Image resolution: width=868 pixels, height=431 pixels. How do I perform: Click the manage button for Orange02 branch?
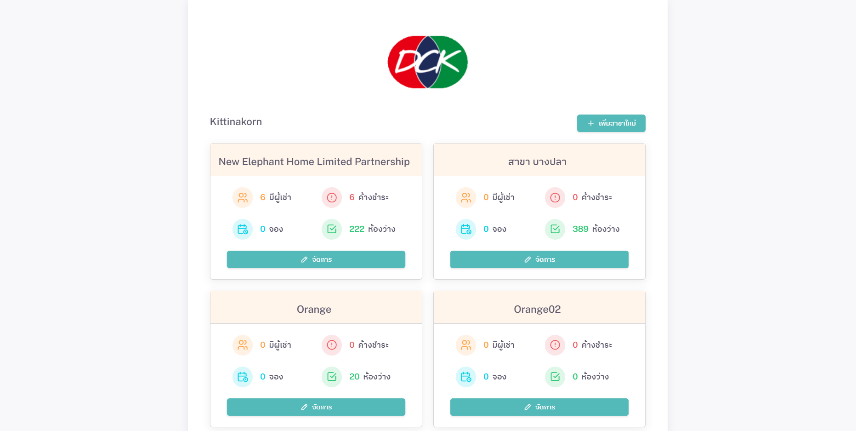coord(539,407)
